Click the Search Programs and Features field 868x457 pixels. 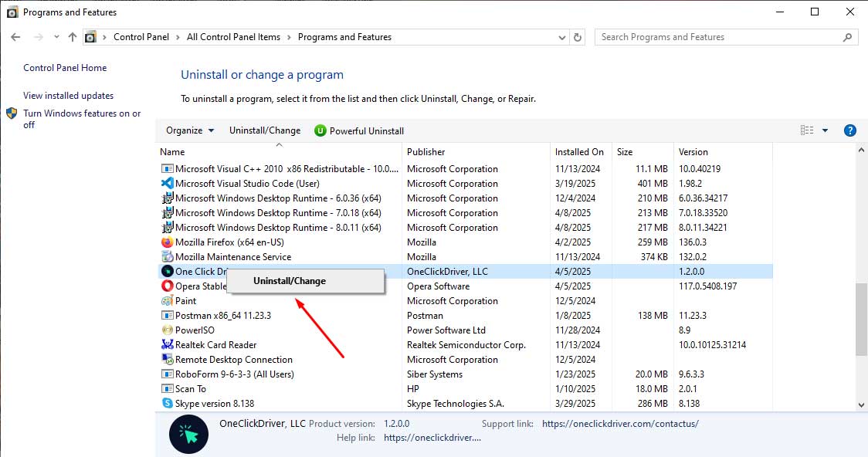point(718,37)
